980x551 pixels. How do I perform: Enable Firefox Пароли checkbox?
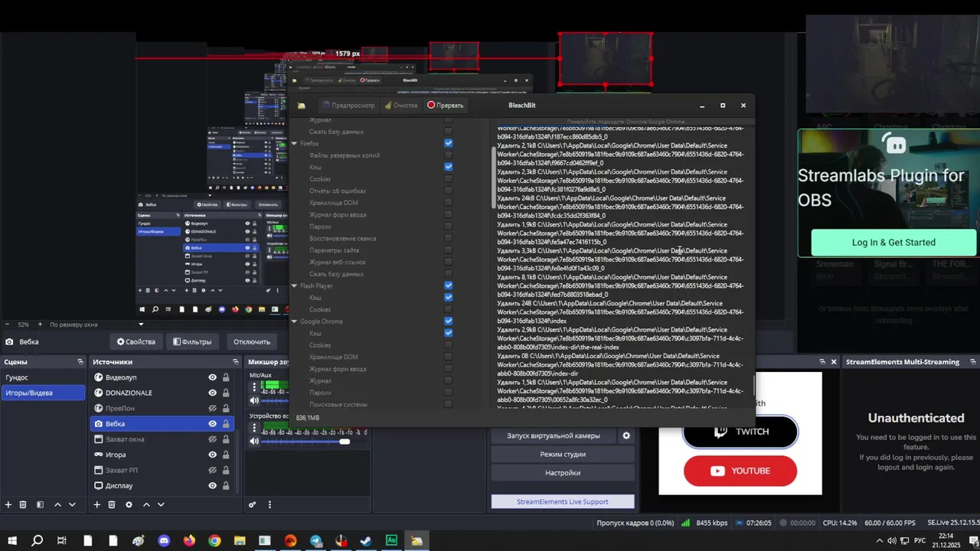[x=448, y=227]
